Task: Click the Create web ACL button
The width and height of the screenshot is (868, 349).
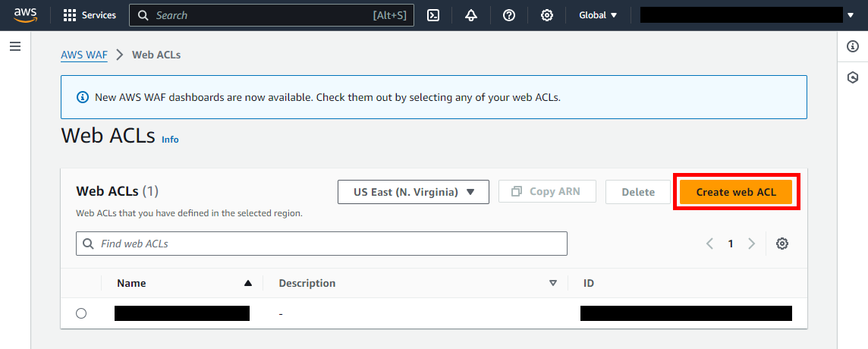Action: tap(736, 192)
